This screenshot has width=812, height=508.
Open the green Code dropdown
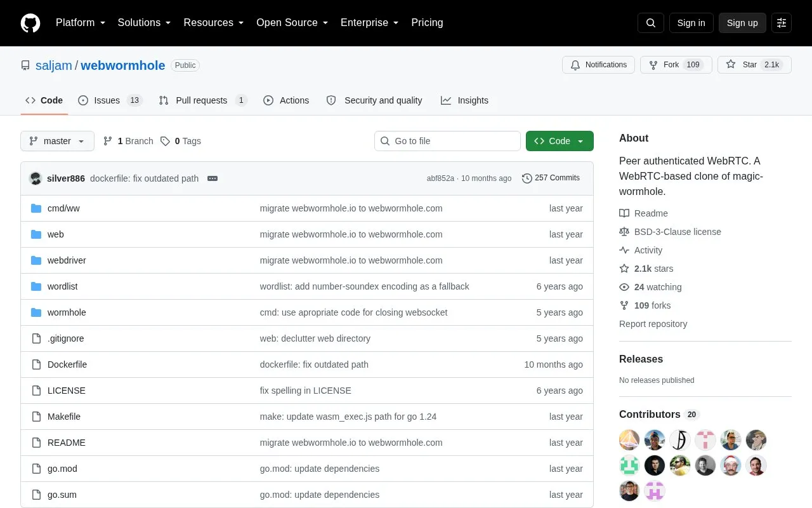pyautogui.click(x=560, y=141)
